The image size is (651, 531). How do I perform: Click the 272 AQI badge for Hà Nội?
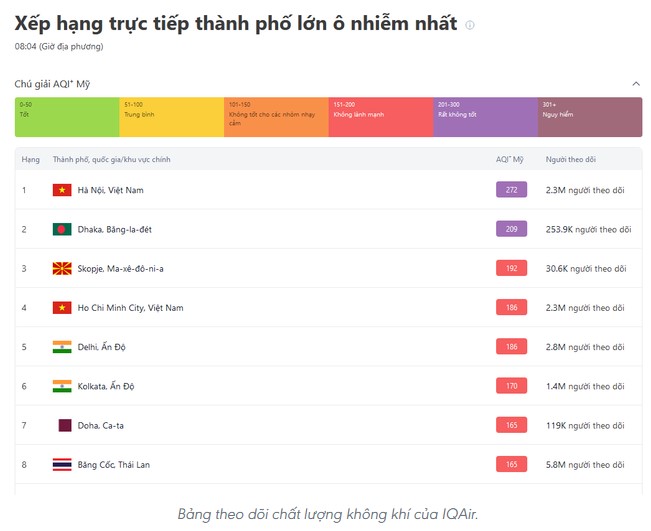pyautogui.click(x=512, y=190)
